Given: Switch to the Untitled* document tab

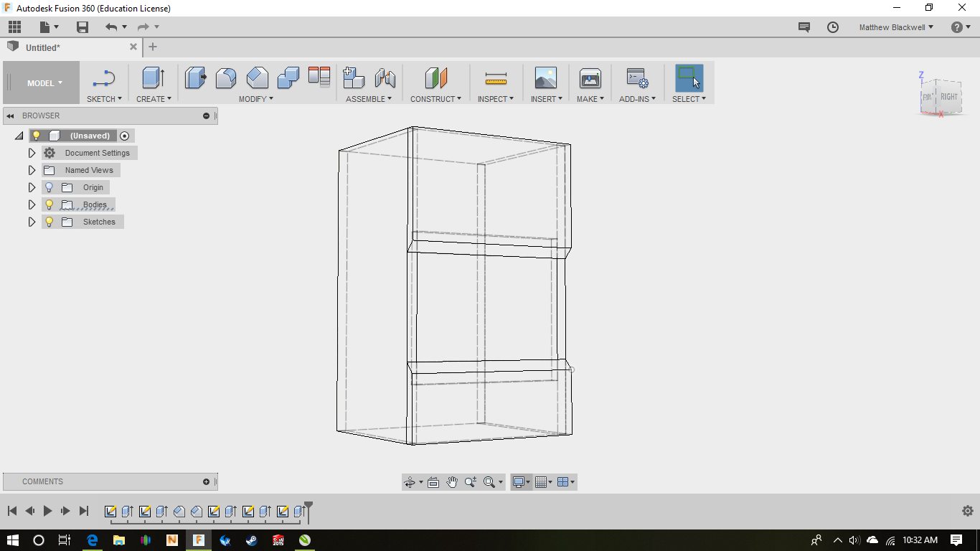Looking at the screenshot, I should pyautogui.click(x=43, y=47).
